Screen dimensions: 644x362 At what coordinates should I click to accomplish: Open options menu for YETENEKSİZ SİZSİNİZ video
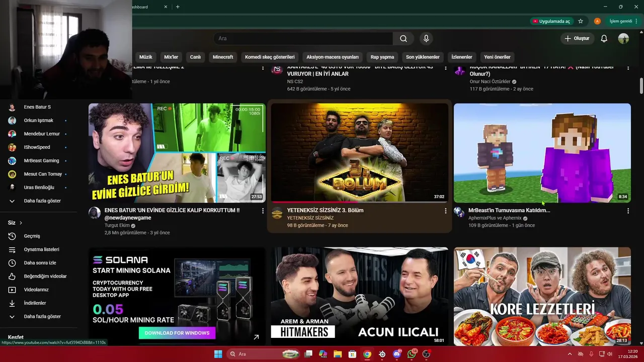(445, 211)
